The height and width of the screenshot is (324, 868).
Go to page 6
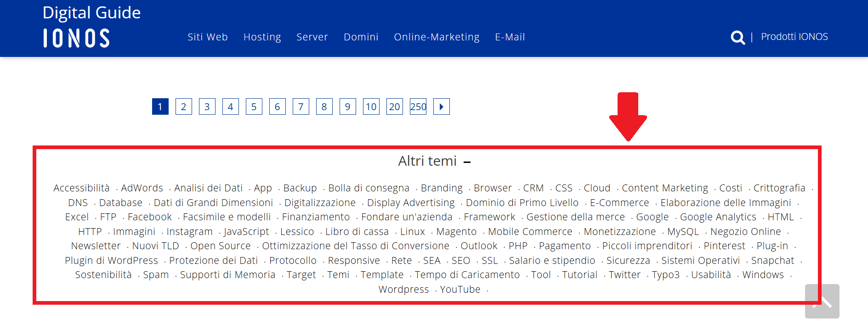pyautogui.click(x=278, y=106)
